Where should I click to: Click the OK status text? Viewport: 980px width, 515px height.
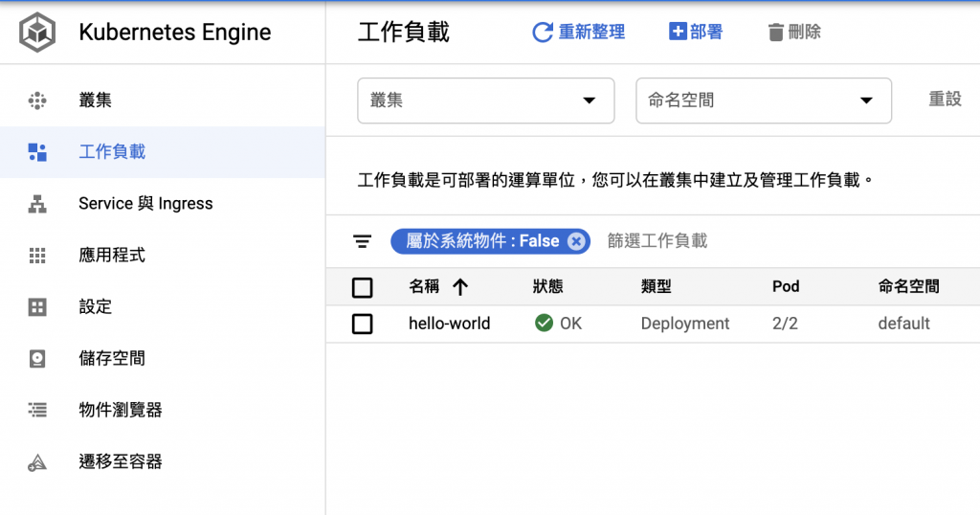pos(570,324)
